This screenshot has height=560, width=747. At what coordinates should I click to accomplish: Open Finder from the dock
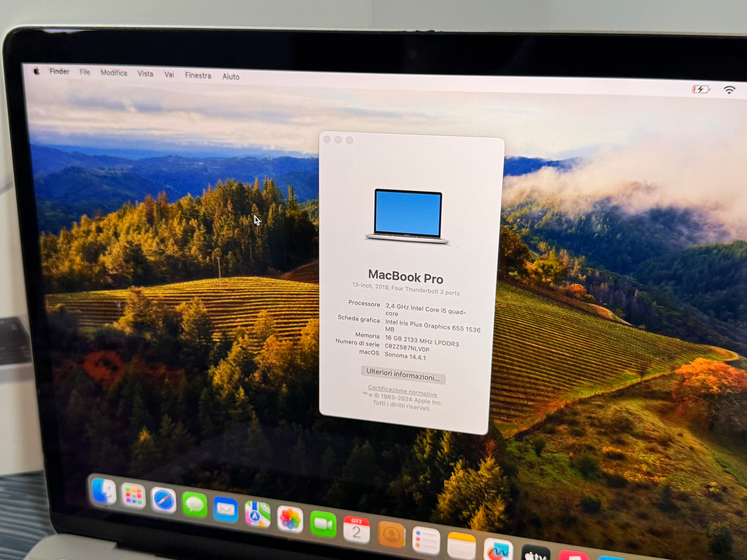[x=103, y=491]
